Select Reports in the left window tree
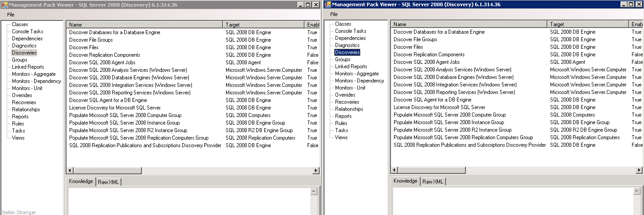The width and height of the screenshot is (644, 215). click(20, 117)
